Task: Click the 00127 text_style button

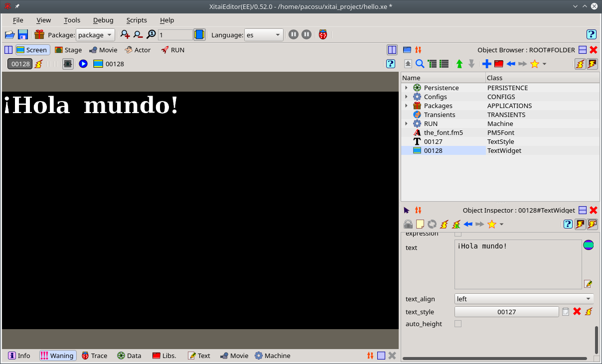Action: click(506, 312)
